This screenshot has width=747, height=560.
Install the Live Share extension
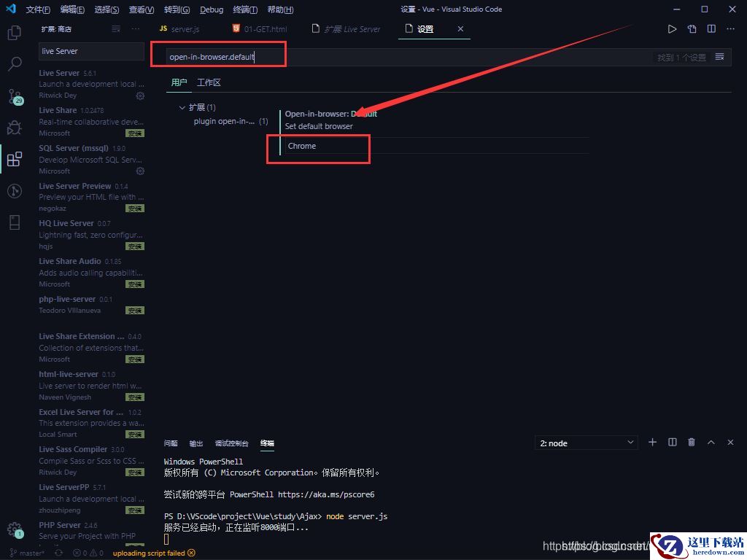click(x=135, y=133)
